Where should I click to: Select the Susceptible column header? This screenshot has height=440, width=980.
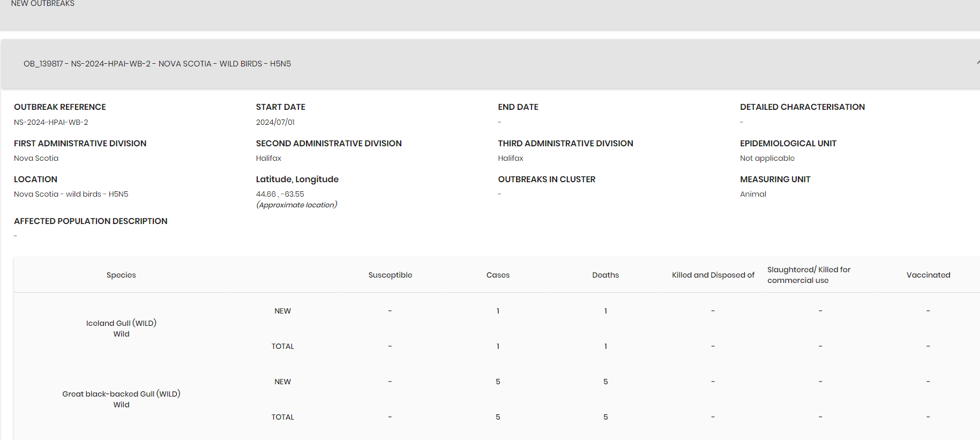(x=390, y=275)
